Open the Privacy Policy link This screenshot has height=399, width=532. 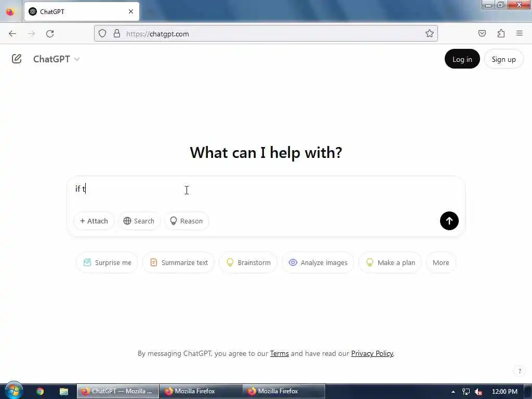pyautogui.click(x=372, y=353)
